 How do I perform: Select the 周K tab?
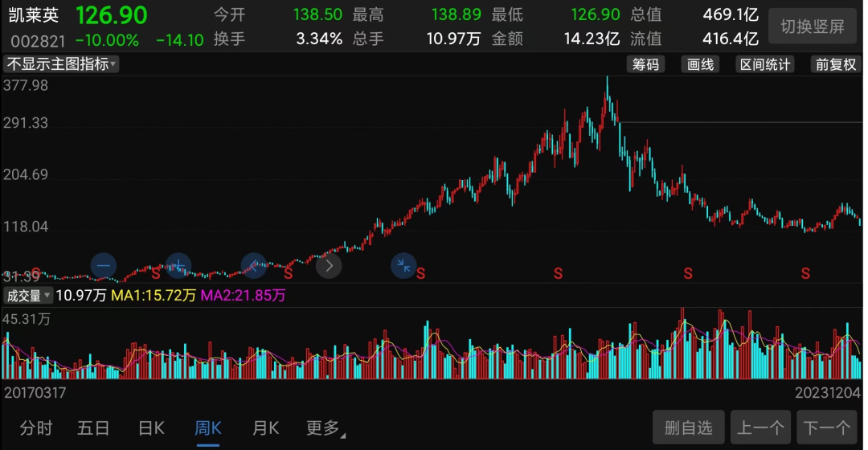tap(208, 427)
